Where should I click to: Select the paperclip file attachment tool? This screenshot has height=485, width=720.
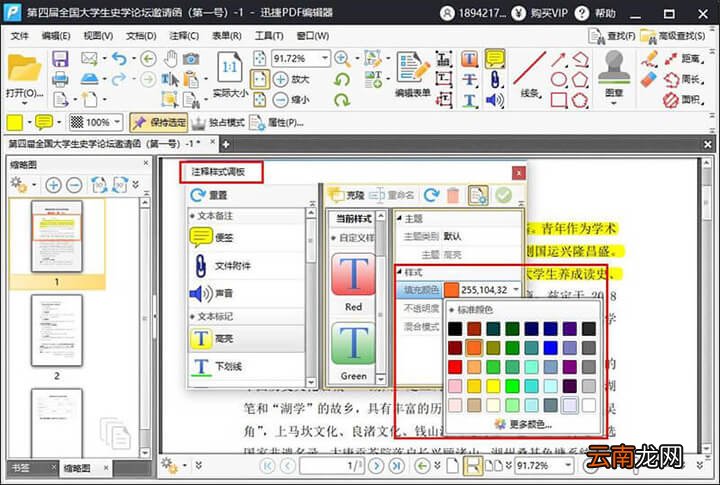pos(495,79)
